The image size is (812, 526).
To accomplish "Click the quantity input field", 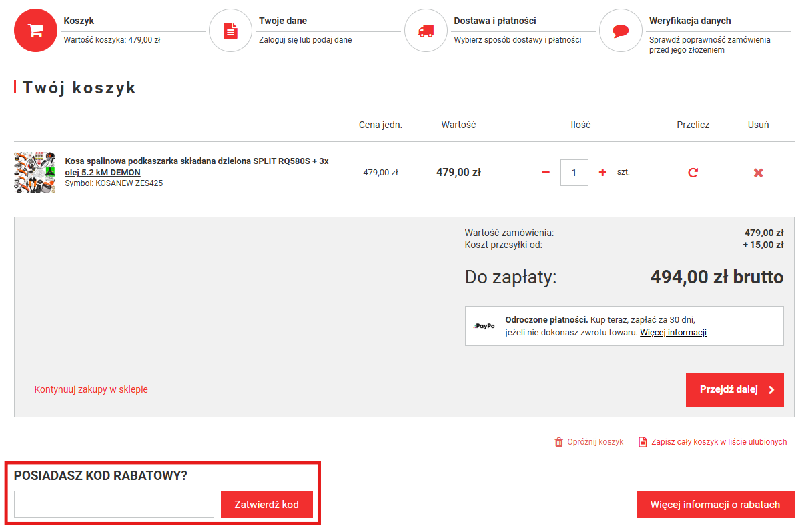I will 574,173.
